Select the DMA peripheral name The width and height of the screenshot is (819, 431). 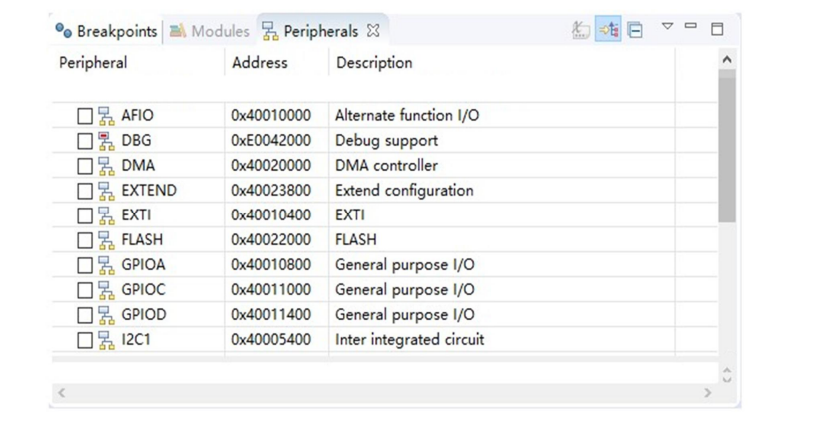tap(138, 166)
